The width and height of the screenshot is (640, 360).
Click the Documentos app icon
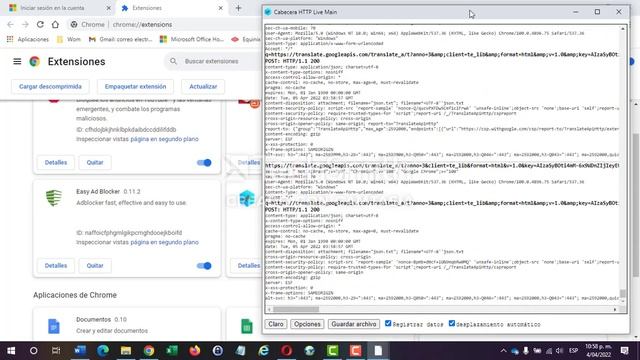[54, 326]
